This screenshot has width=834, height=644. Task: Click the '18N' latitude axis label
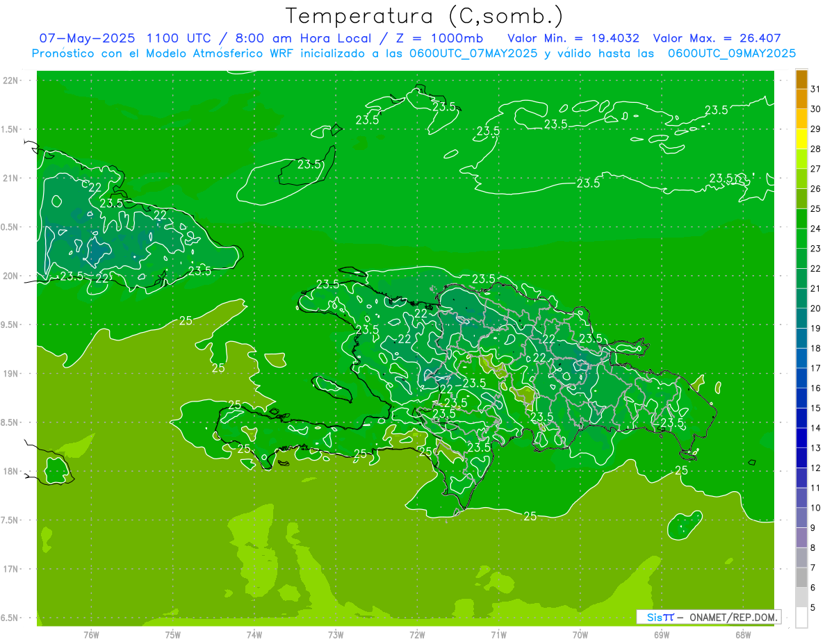click(x=10, y=471)
